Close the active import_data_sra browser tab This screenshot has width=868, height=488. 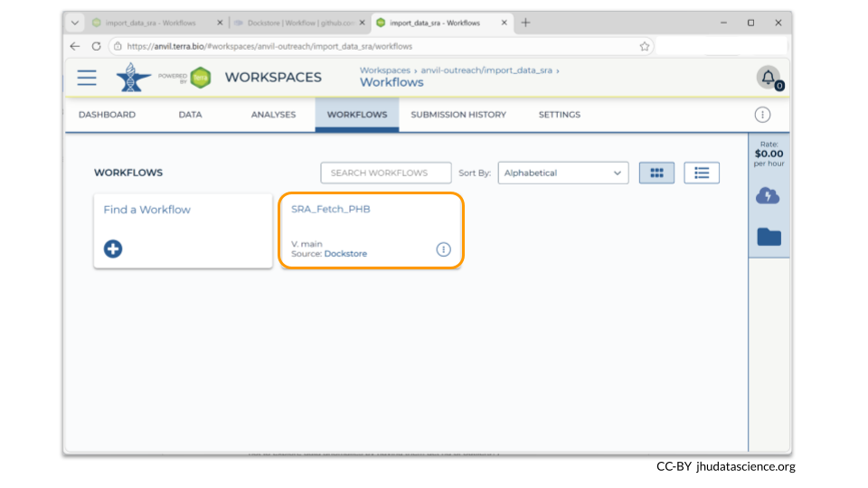click(x=504, y=23)
